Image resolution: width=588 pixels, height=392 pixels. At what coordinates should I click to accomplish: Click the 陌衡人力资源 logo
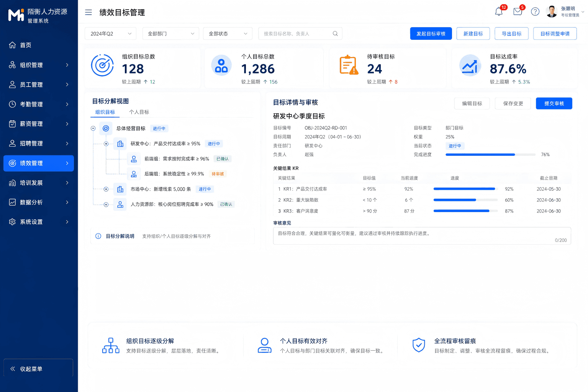click(16, 15)
